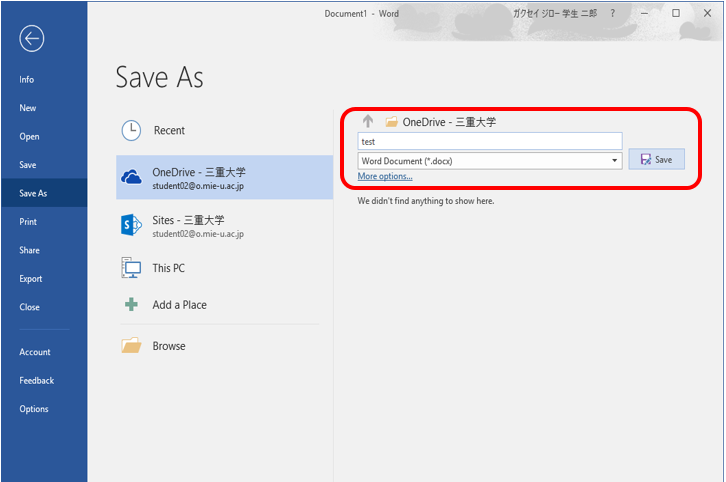This screenshot has width=726, height=482.
Task: Open the Feedback page
Action: click(37, 381)
